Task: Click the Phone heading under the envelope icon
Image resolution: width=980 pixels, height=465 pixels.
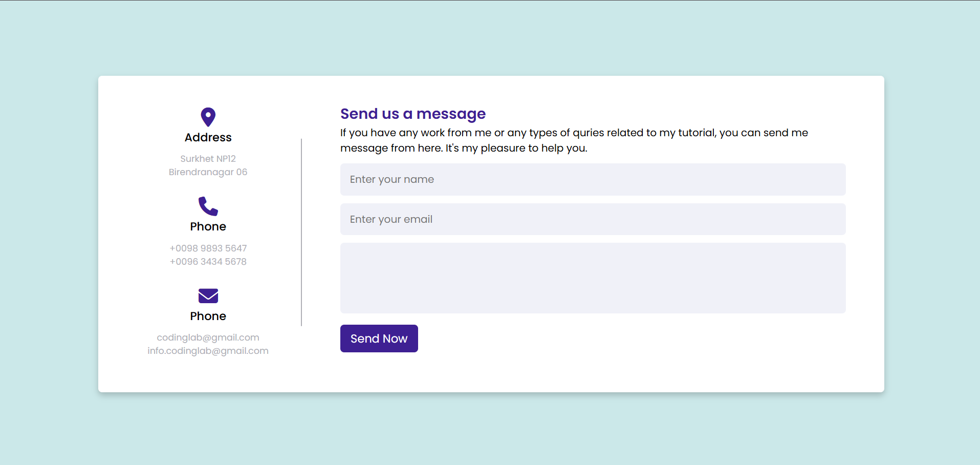Action: (x=208, y=316)
